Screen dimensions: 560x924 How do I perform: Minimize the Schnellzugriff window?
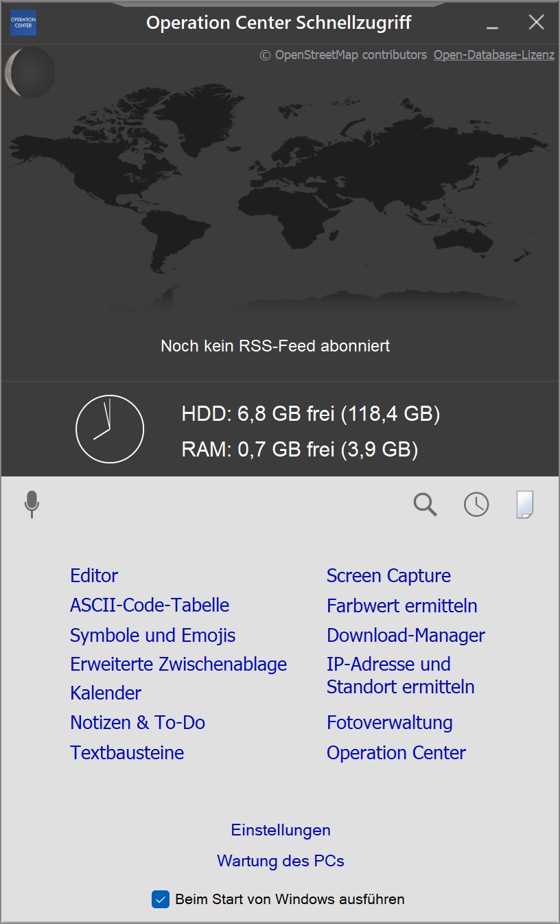[x=491, y=23]
